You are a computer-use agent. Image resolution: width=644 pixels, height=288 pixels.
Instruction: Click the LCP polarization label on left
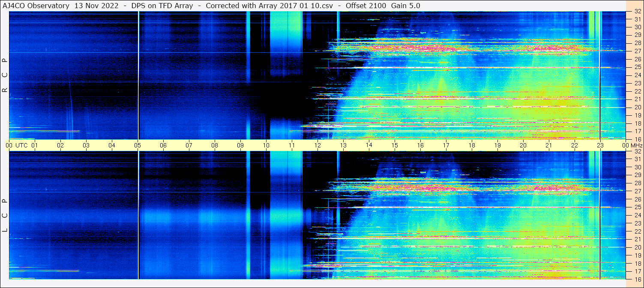click(x=5, y=215)
